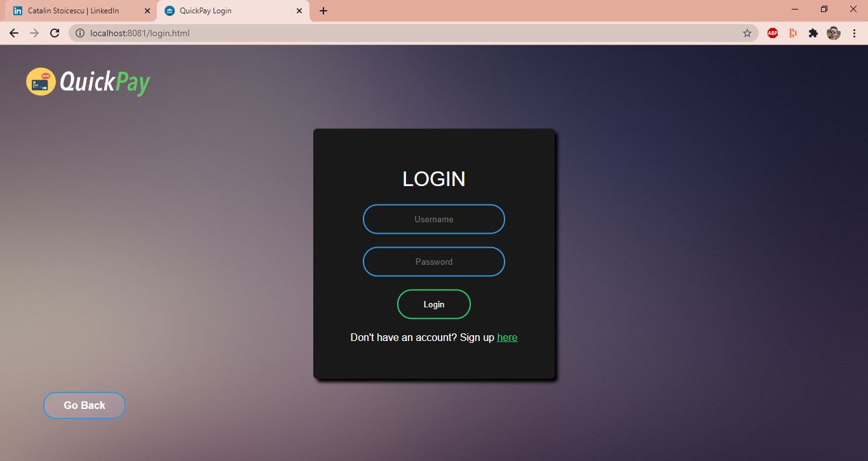Focus the Password field

coord(434,262)
